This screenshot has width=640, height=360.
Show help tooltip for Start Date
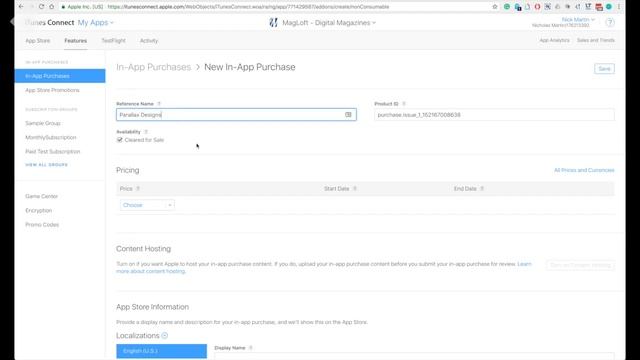(x=355, y=189)
